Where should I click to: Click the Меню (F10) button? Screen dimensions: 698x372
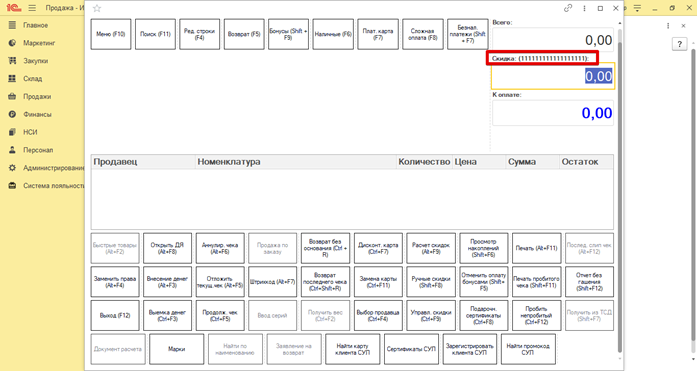pyautogui.click(x=111, y=34)
